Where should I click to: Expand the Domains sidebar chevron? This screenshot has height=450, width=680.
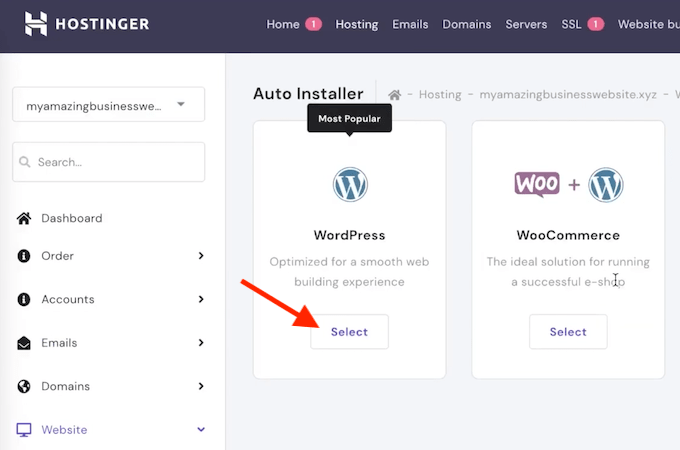[x=201, y=386]
